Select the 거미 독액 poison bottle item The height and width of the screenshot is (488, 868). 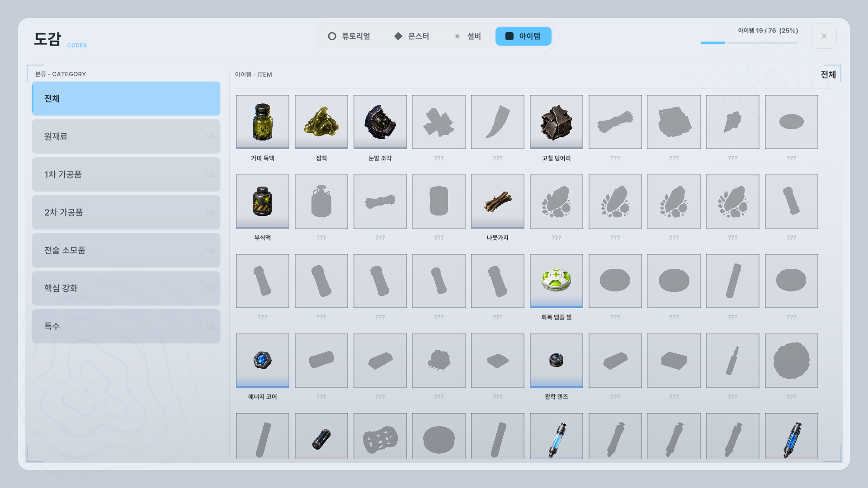(262, 122)
